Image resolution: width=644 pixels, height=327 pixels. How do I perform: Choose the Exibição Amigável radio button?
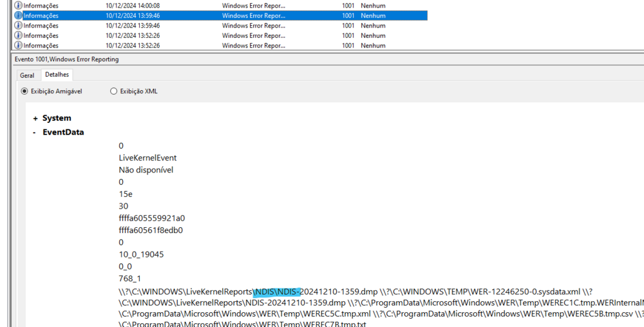click(x=24, y=91)
